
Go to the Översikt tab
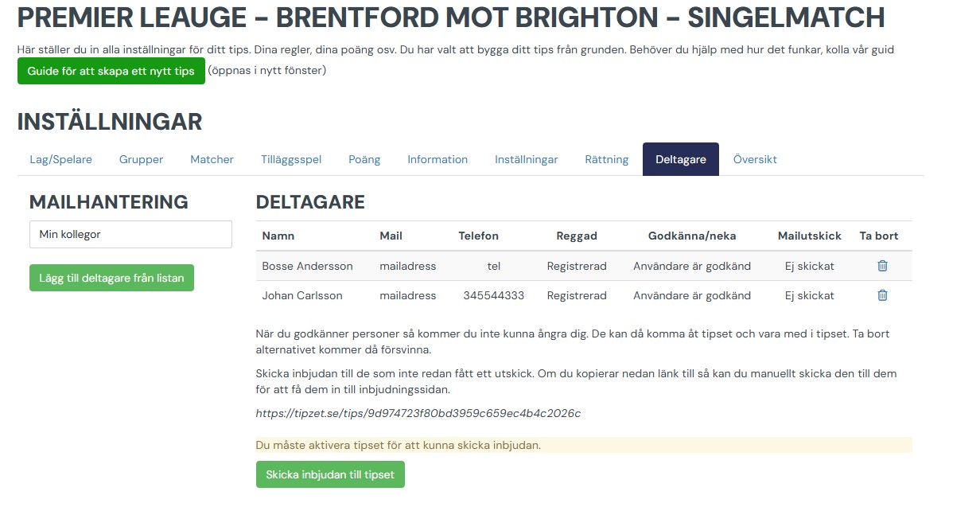pyautogui.click(x=755, y=159)
